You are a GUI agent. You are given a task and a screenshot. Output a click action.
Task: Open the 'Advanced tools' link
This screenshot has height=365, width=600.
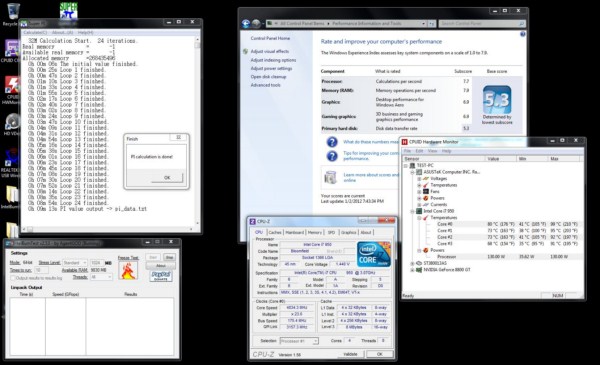[x=266, y=85]
